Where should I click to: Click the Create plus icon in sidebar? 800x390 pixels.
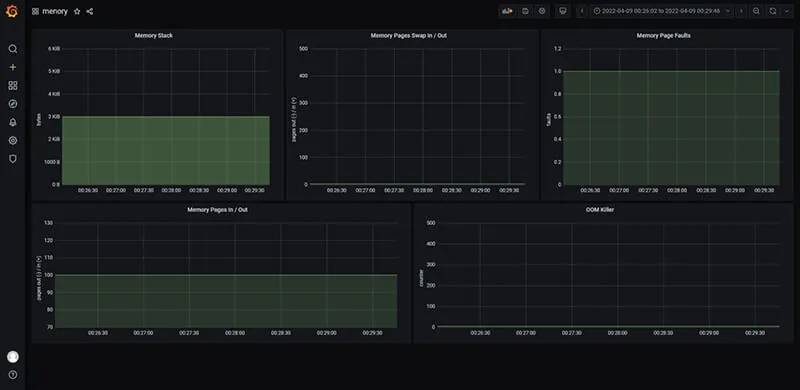tap(13, 67)
